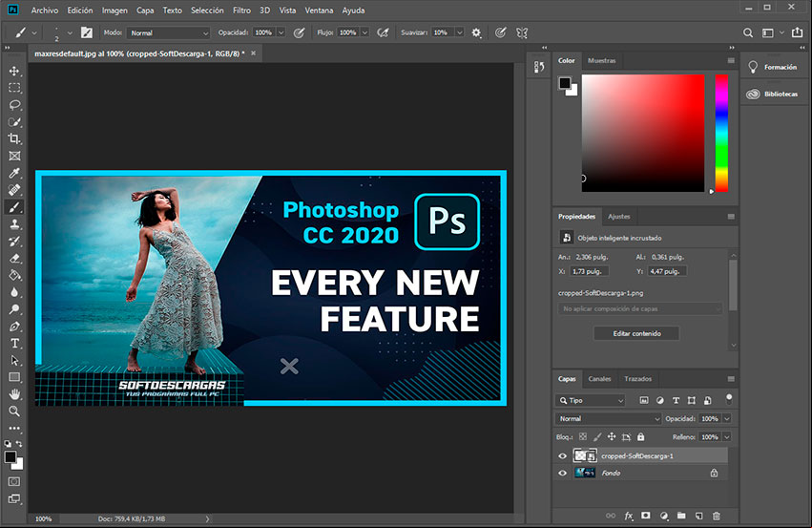Open the brush preset picker arrow
The width and height of the screenshot is (812, 528).
70,32
